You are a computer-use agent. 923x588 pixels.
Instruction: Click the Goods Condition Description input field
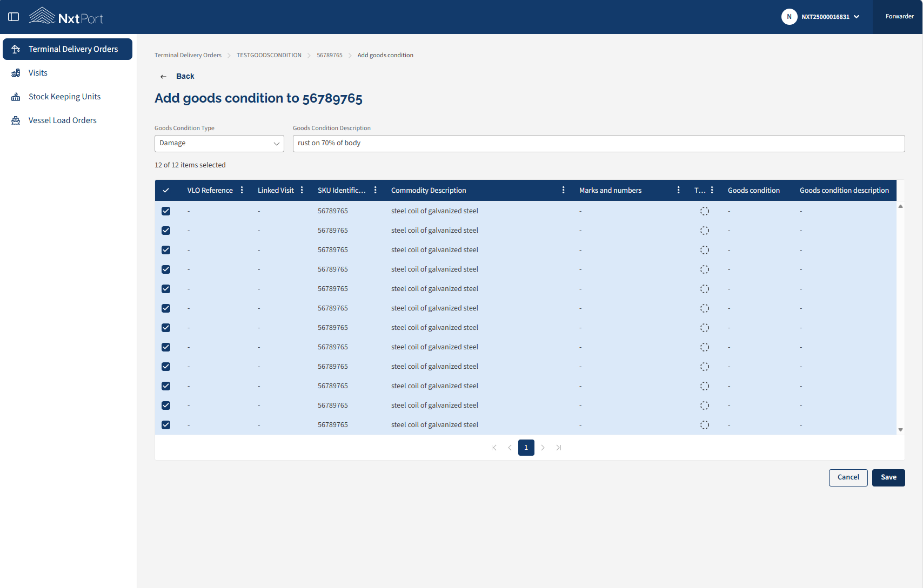tap(599, 144)
